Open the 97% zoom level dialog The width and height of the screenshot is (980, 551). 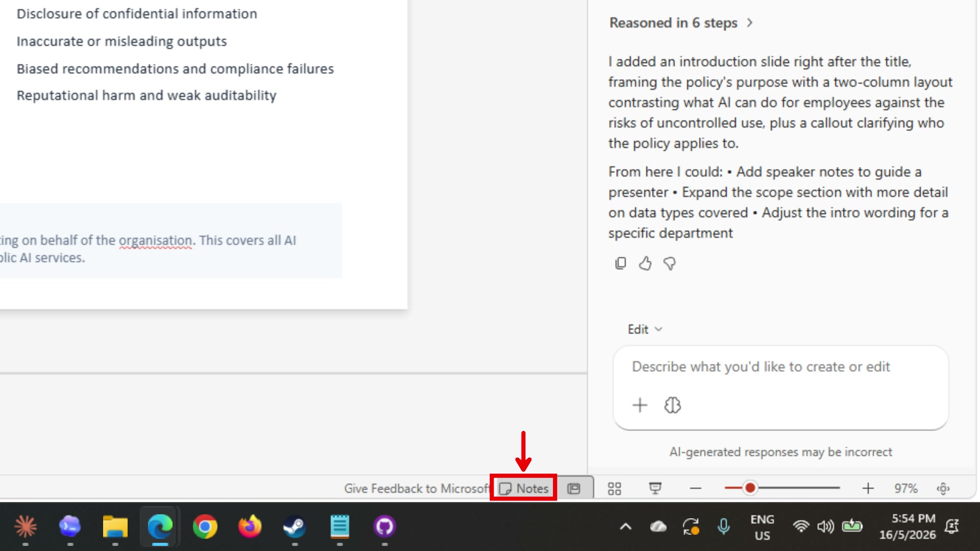tap(906, 488)
